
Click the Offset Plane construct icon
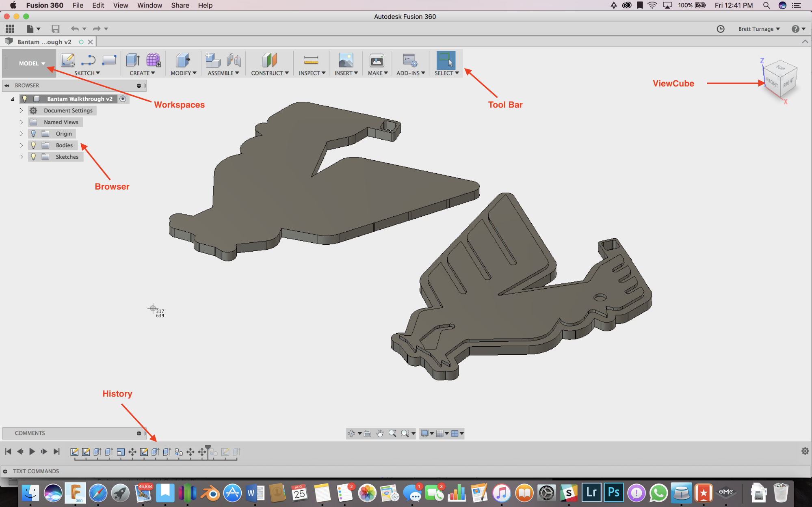(269, 60)
